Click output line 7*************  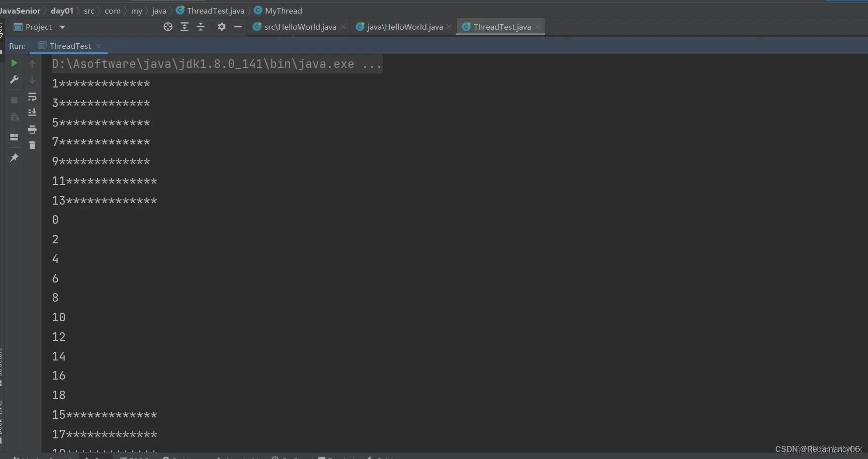(x=101, y=142)
